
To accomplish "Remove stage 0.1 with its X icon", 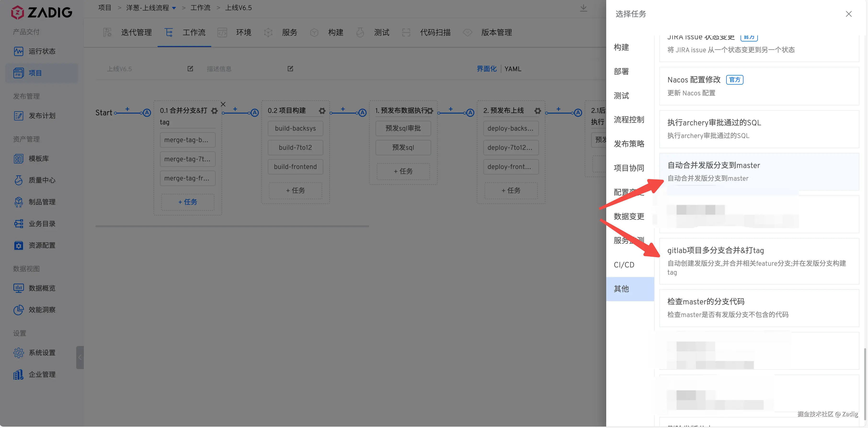I will 223,104.
